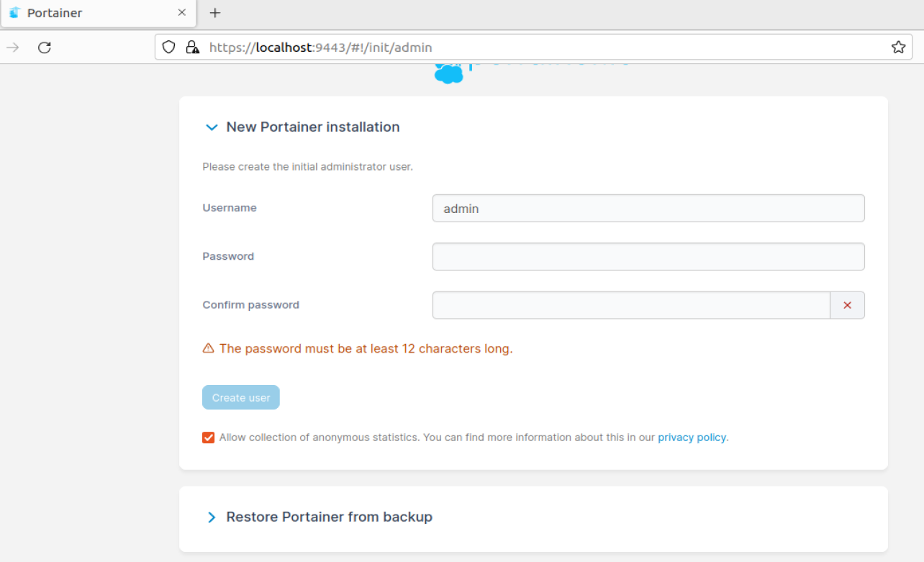This screenshot has height=562, width=924.
Task: Click the red X beside Confirm password
Action: coord(847,304)
